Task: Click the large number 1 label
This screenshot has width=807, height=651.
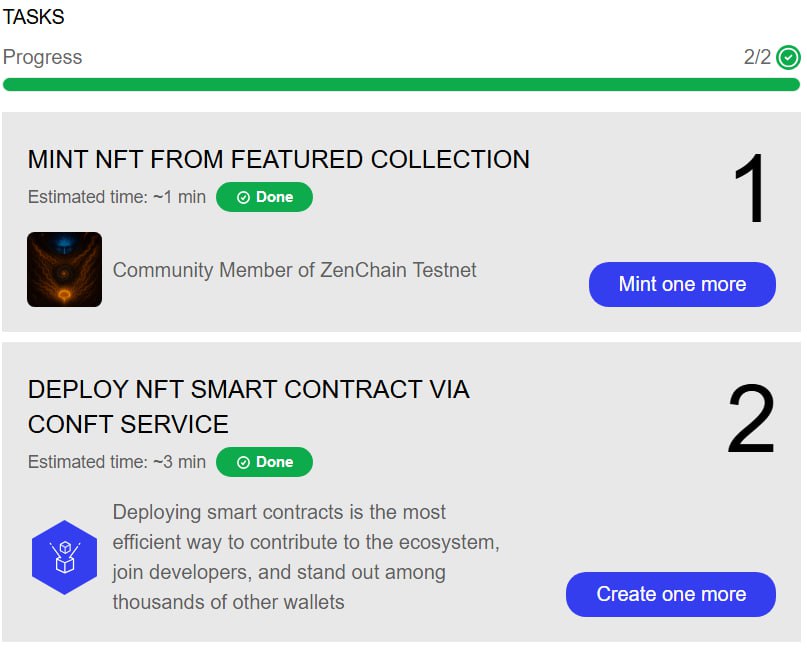Action: (x=750, y=188)
